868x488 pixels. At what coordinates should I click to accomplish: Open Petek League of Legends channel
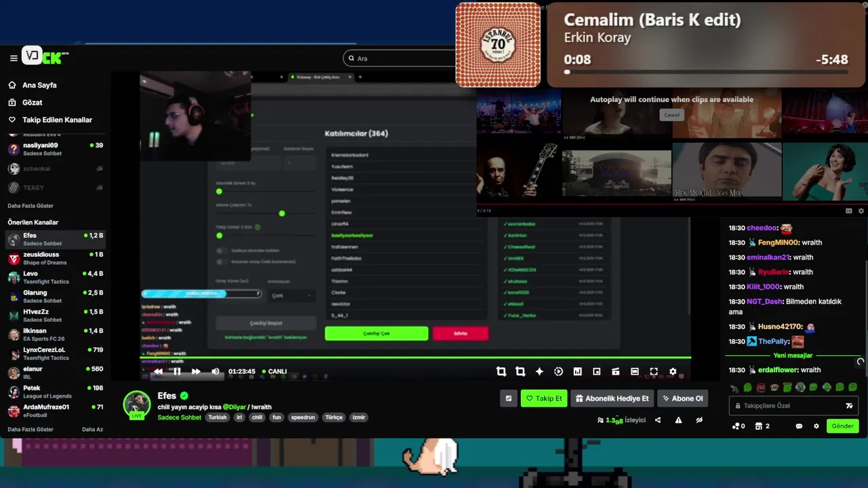pos(56,392)
